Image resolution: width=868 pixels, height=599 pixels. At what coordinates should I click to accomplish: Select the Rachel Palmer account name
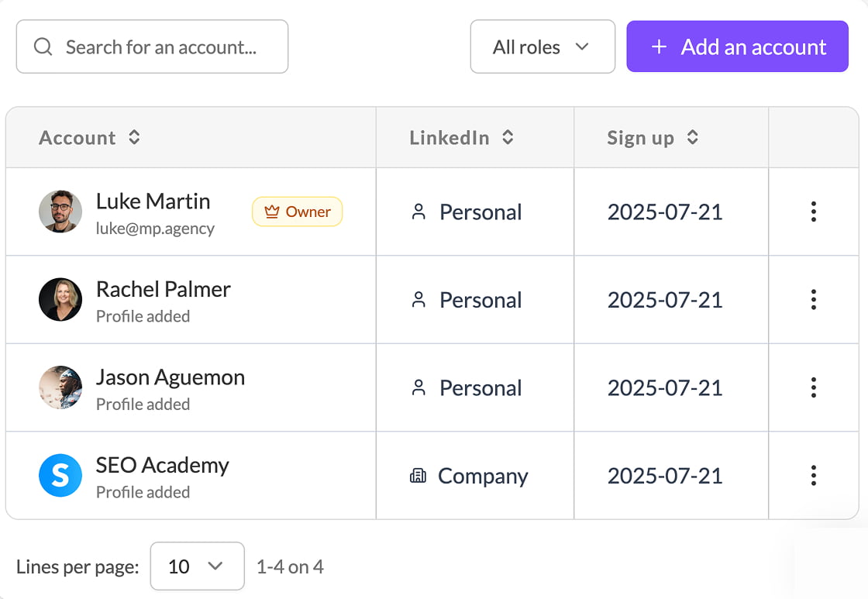pos(163,290)
